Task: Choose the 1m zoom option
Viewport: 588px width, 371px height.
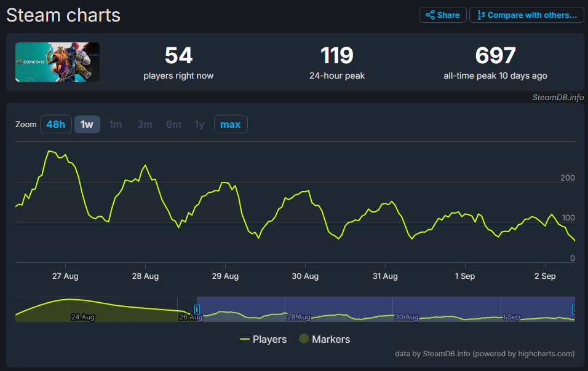Action: pos(116,124)
